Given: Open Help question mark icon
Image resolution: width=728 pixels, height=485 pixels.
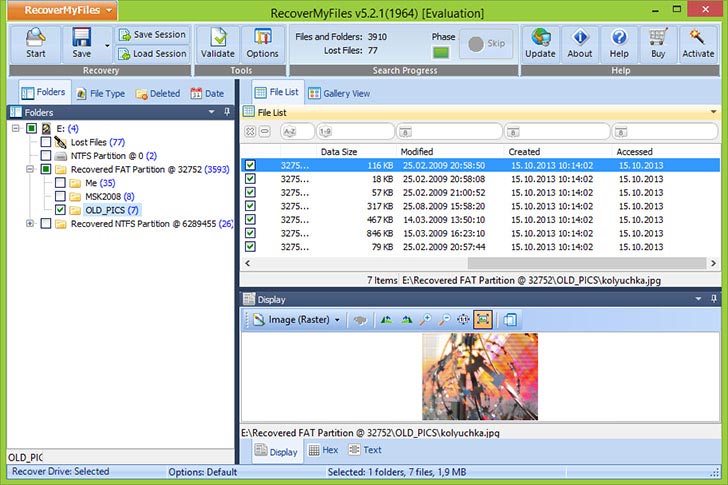Looking at the screenshot, I should click(x=619, y=37).
